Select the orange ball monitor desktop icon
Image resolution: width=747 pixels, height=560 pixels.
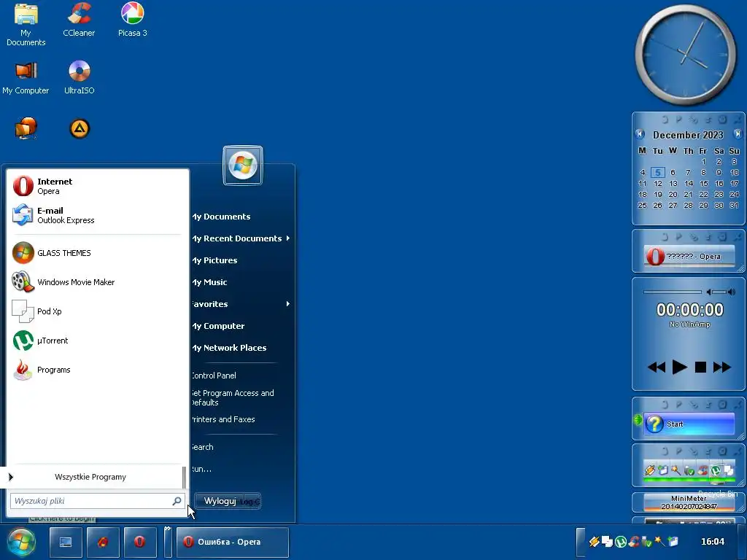(x=26, y=128)
